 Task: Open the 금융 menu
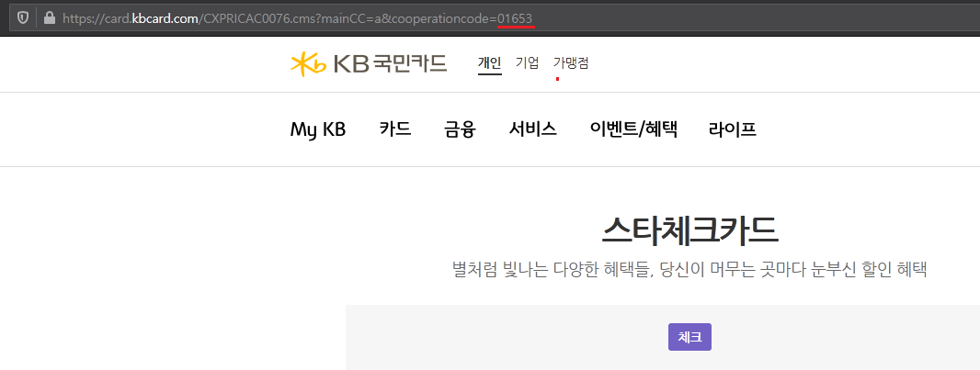[461, 129]
